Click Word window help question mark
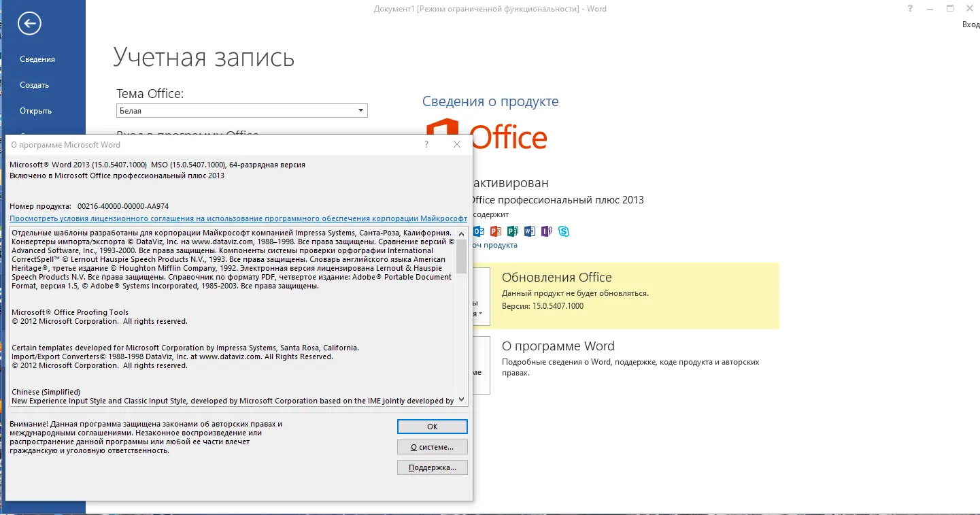Viewport: 980px width, 515px height. click(910, 9)
